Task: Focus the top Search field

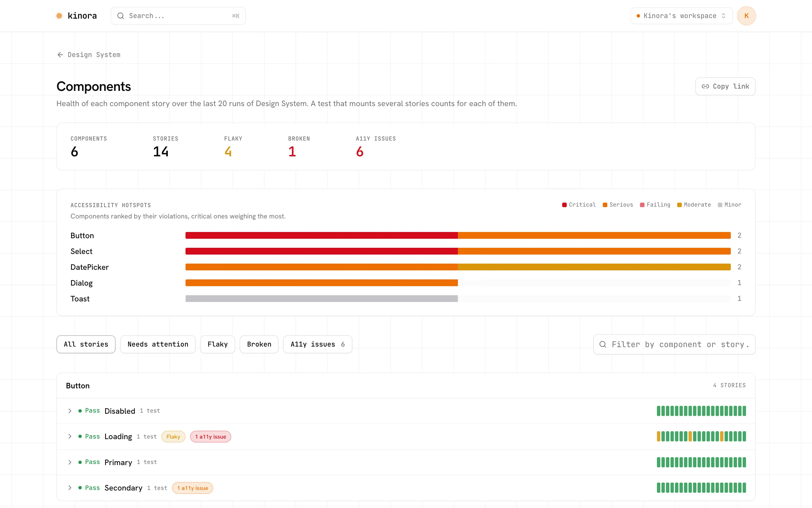Action: click(178, 16)
